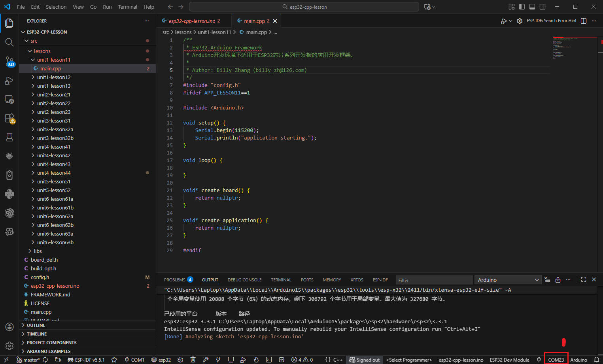Open the Python icon in activity bar
This screenshot has height=364, width=603.
(9, 194)
